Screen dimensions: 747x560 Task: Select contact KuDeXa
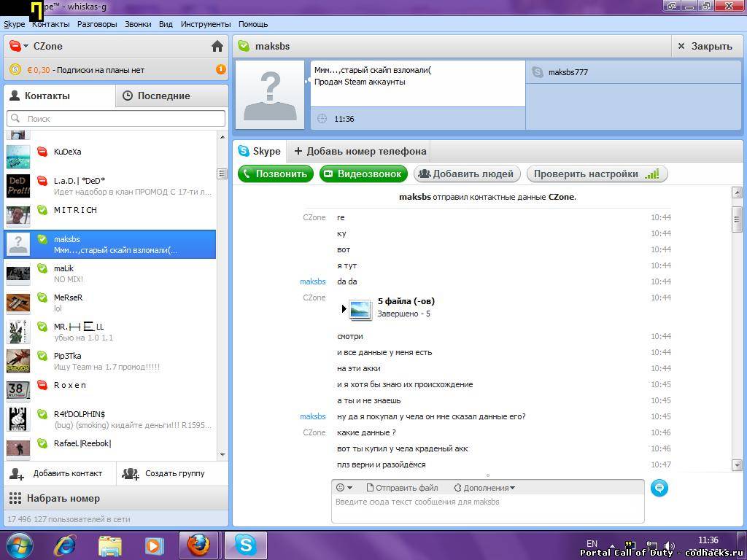(109, 157)
